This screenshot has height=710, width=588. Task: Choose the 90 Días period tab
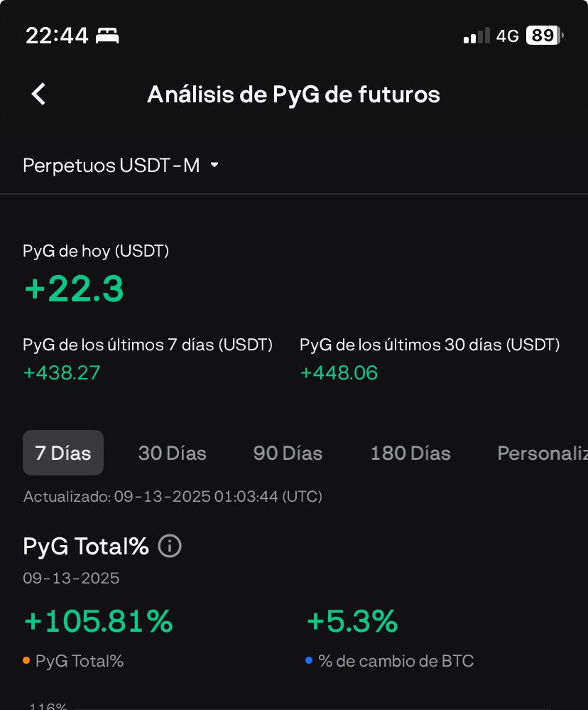point(288,453)
